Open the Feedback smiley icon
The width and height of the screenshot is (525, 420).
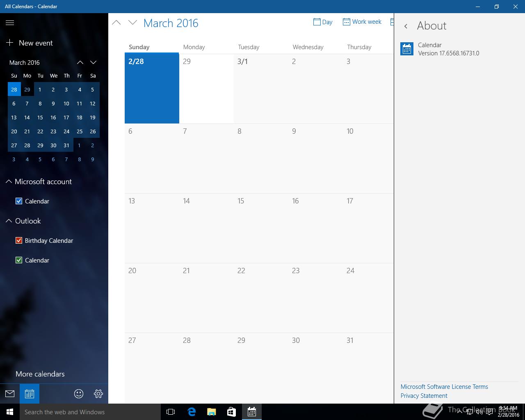(x=79, y=394)
